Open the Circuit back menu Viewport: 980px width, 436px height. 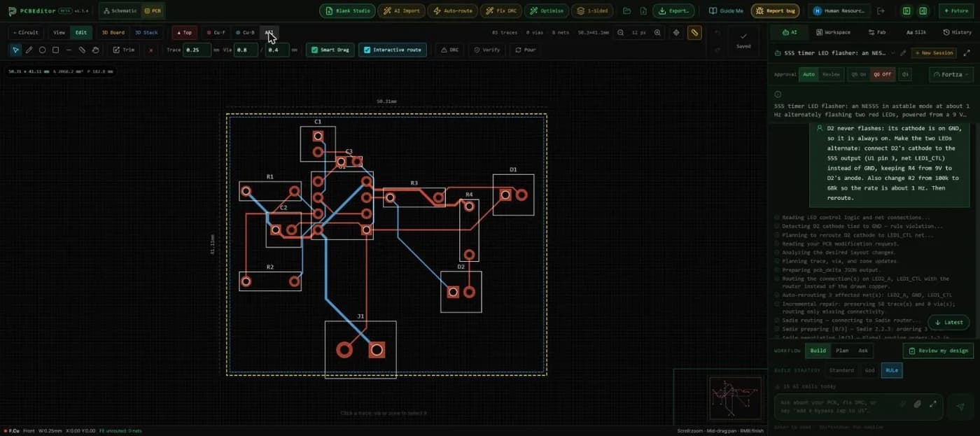[x=27, y=32]
